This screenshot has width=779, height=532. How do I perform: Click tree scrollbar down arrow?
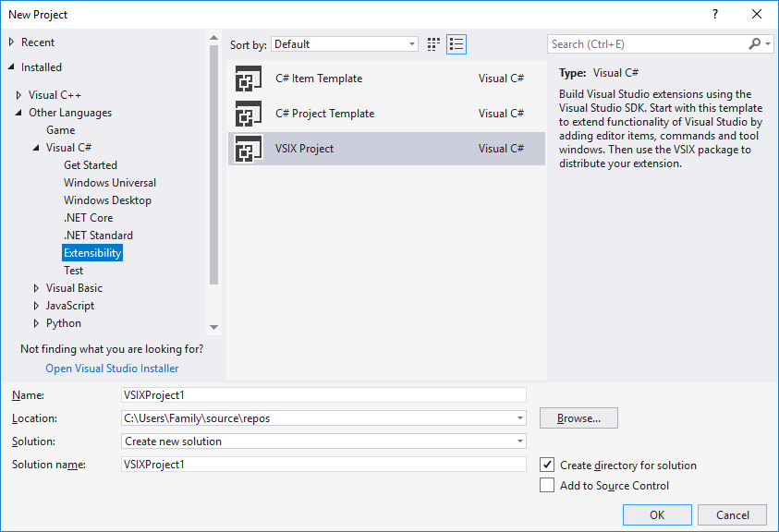[x=214, y=327]
